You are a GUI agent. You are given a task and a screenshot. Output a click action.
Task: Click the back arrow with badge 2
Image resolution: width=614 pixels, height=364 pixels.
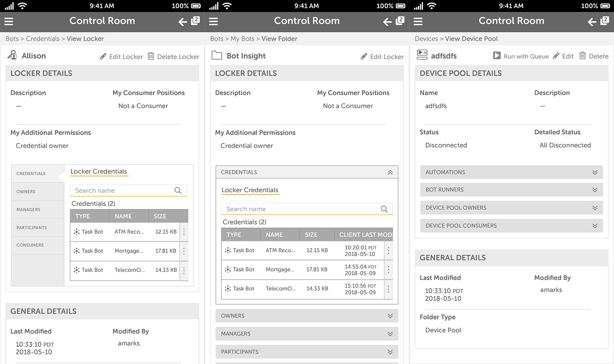click(182, 22)
